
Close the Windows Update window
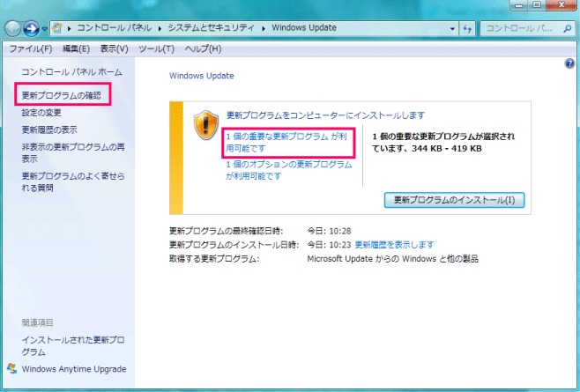[x=561, y=5]
